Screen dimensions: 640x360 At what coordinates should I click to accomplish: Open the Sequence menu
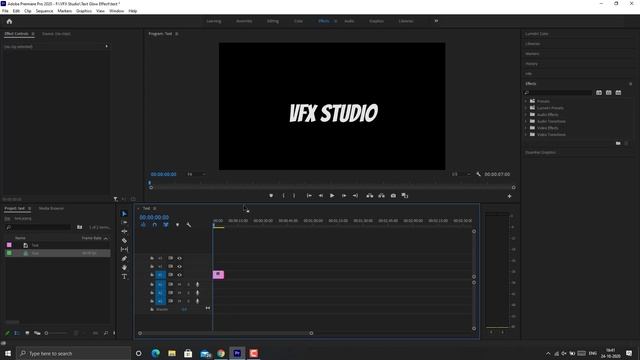pyautogui.click(x=44, y=11)
